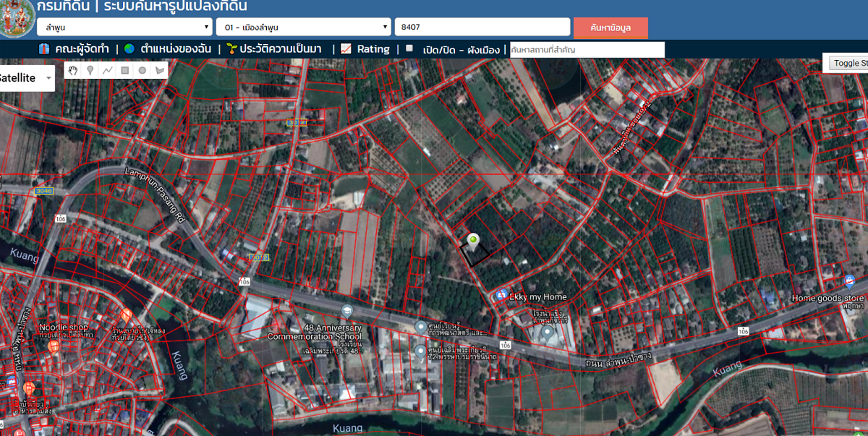Open the Rating menu item

pyautogui.click(x=373, y=49)
